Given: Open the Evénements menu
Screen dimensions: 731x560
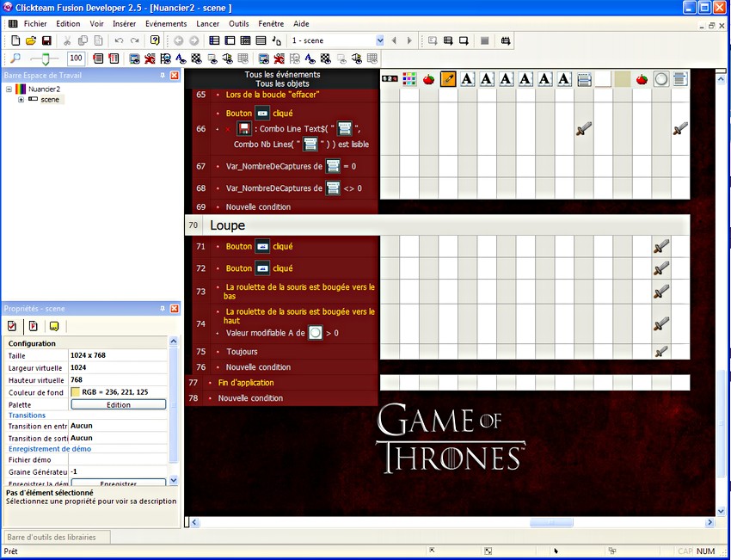Looking at the screenshot, I should [166, 24].
